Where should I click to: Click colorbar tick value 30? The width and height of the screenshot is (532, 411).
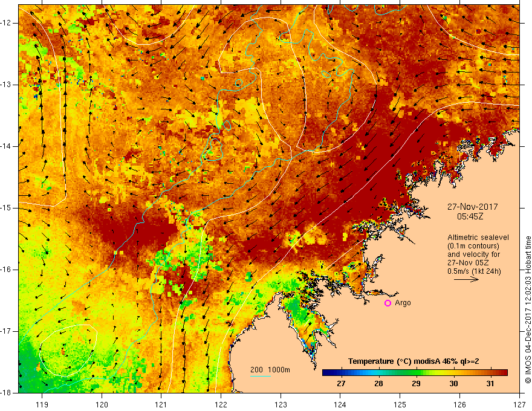453,384
